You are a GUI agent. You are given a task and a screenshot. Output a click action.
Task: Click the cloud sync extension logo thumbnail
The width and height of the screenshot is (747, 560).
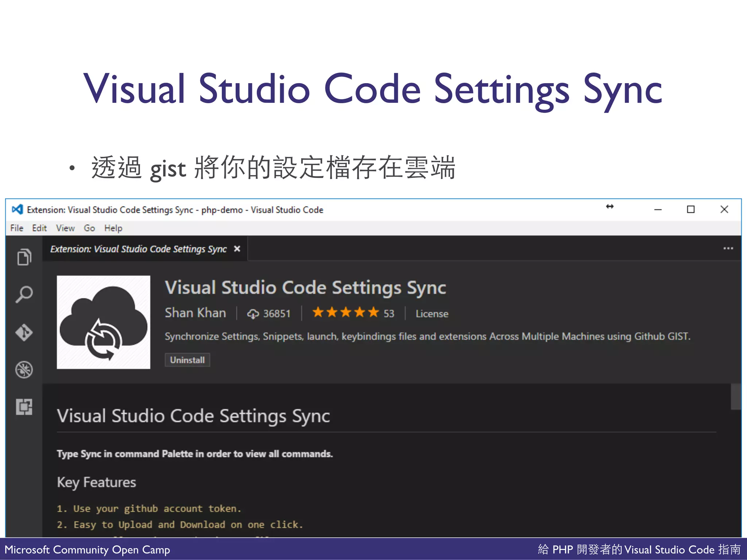(x=104, y=322)
